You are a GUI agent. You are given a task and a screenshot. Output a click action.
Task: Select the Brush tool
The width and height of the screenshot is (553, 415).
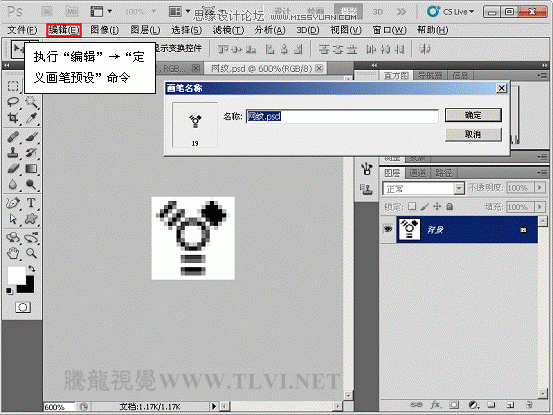tap(31, 137)
